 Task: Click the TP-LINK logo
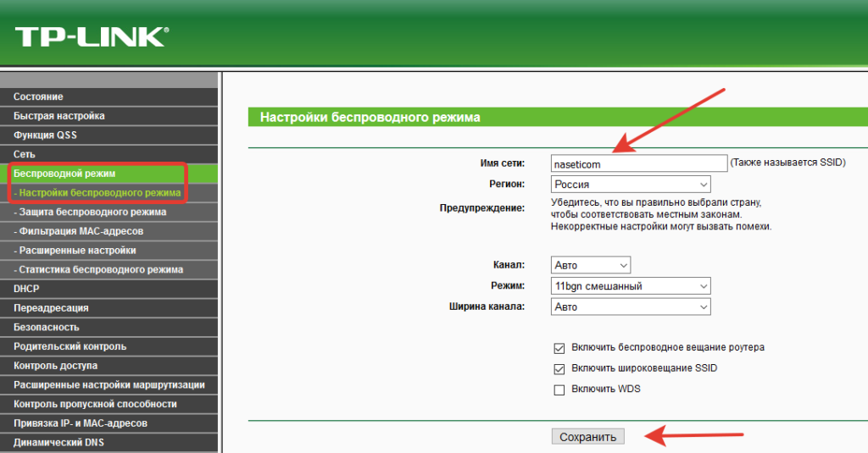pos(91,36)
